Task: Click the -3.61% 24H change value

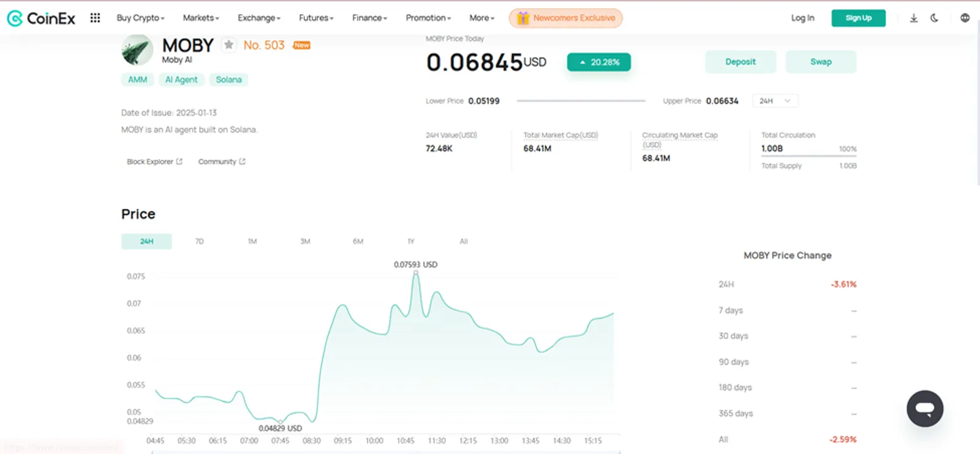Action: point(843,285)
